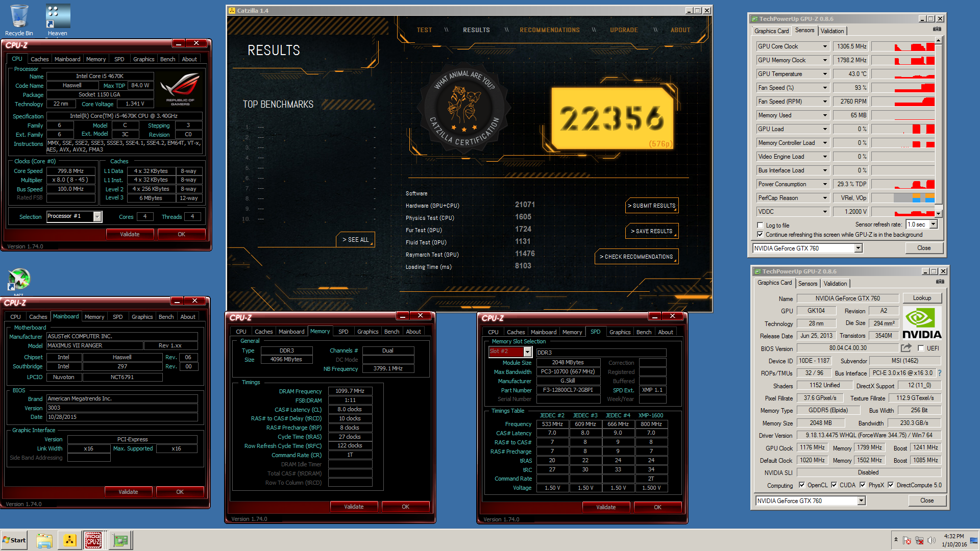Open the Fan Speed (RPM) sensor dropdown
This screenshot has width=980, height=551.
[x=824, y=102]
